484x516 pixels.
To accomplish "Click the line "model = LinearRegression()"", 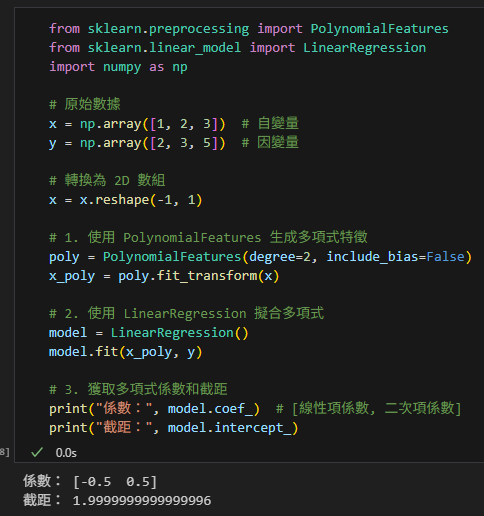I will 149,333.
